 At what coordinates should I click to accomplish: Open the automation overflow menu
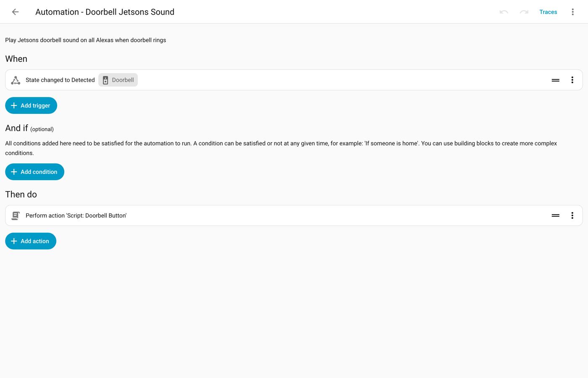click(x=572, y=12)
